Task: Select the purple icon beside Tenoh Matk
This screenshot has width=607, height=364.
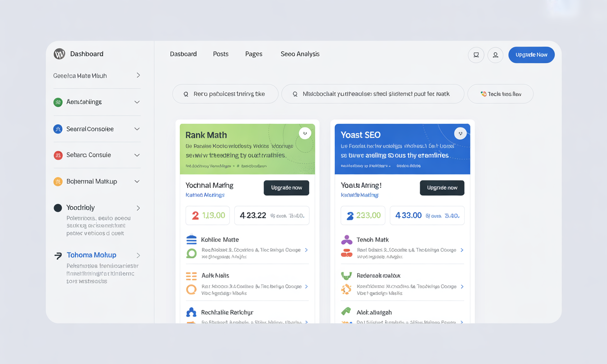Action: pos(346,240)
